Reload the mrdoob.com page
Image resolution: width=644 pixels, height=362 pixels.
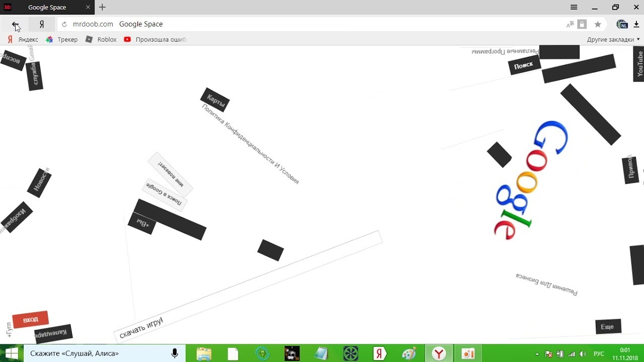pyautogui.click(x=64, y=24)
